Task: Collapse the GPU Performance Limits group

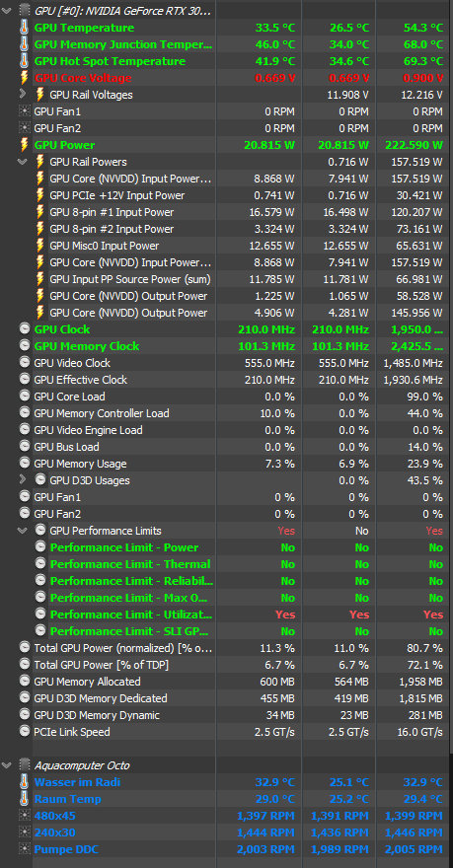Action: click(23, 531)
